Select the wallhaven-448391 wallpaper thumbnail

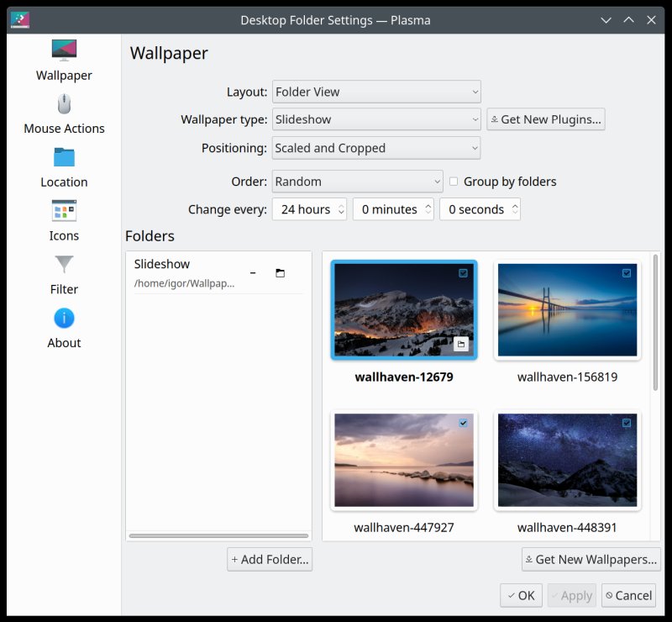click(x=567, y=460)
